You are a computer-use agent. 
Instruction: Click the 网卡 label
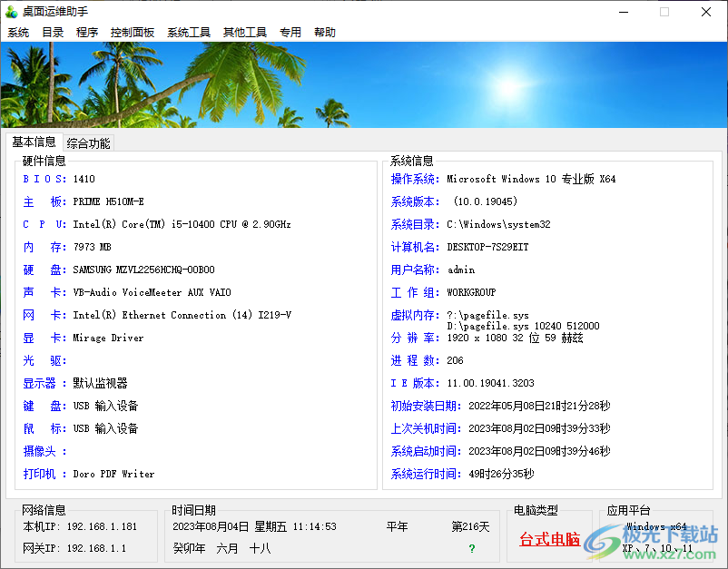(44, 315)
